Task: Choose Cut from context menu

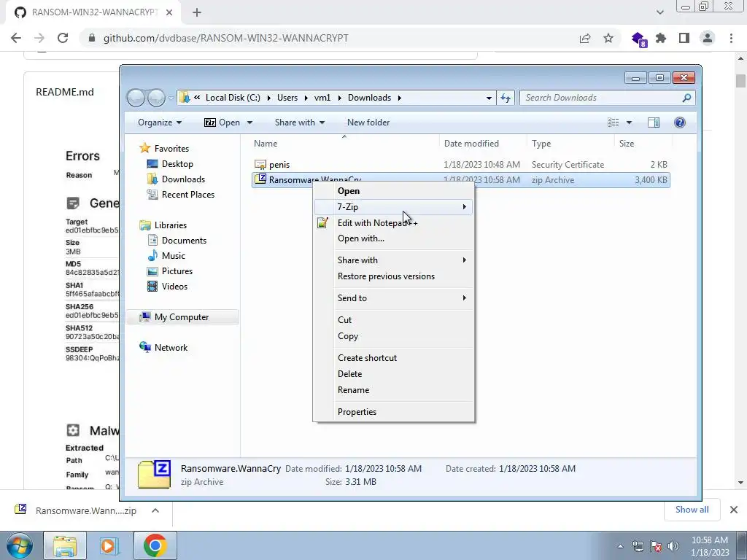Action: [x=393, y=320]
